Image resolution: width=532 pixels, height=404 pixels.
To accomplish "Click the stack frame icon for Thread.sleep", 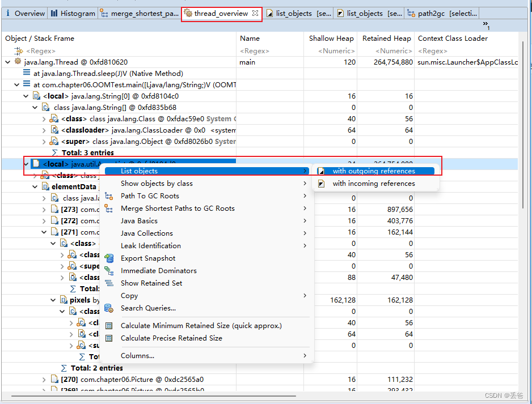I will (27, 73).
